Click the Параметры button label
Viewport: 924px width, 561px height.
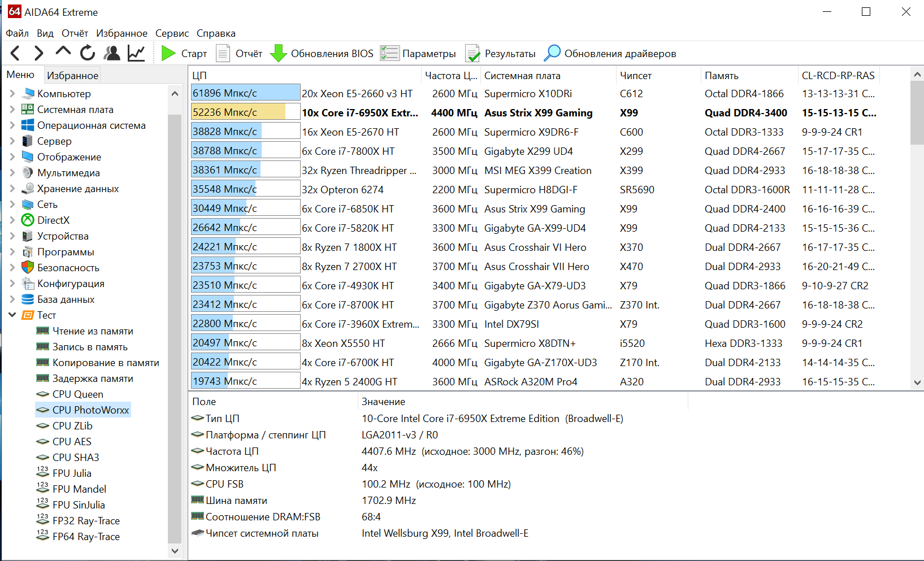429,54
